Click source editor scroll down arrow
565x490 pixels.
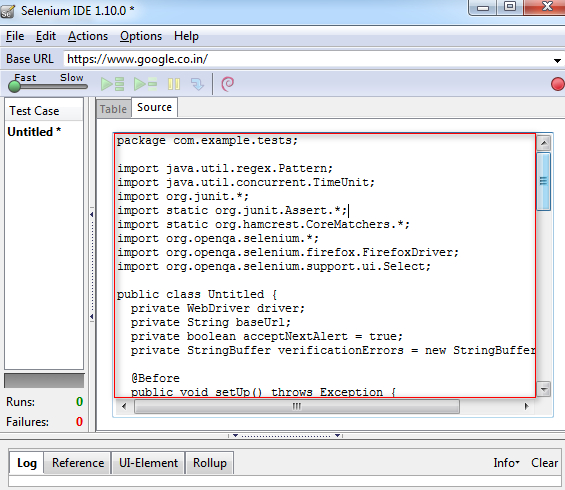pos(544,389)
